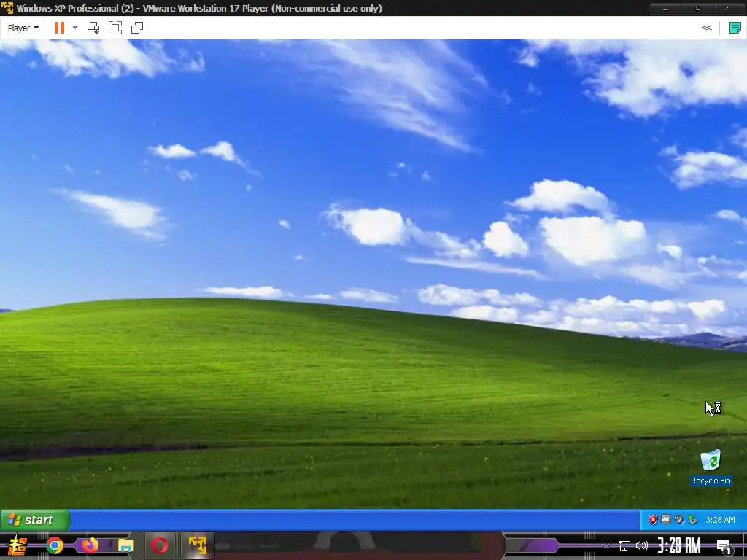This screenshot has height=560, width=747.
Task: Launch Google Chrome from host taskbar
Action: point(55,545)
